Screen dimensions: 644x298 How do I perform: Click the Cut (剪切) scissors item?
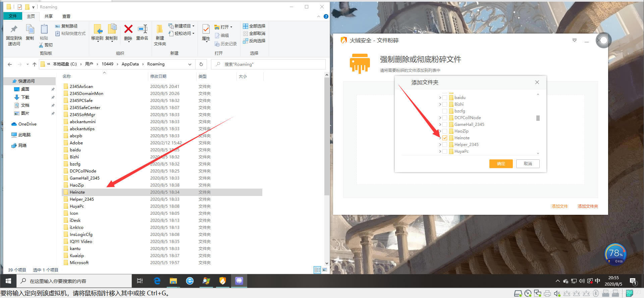point(46,45)
